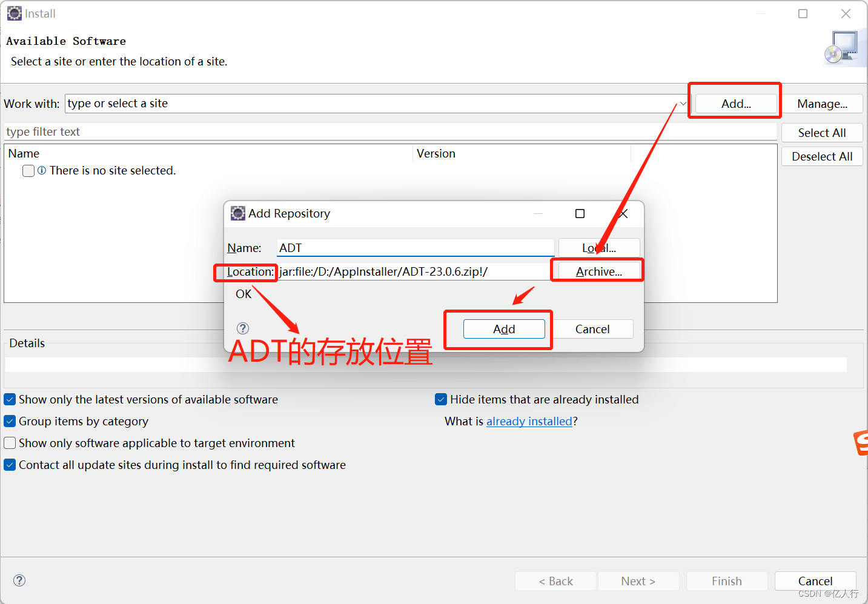
Task: Toggle 'Show only the latest versions' checkbox
Action: click(x=10, y=399)
